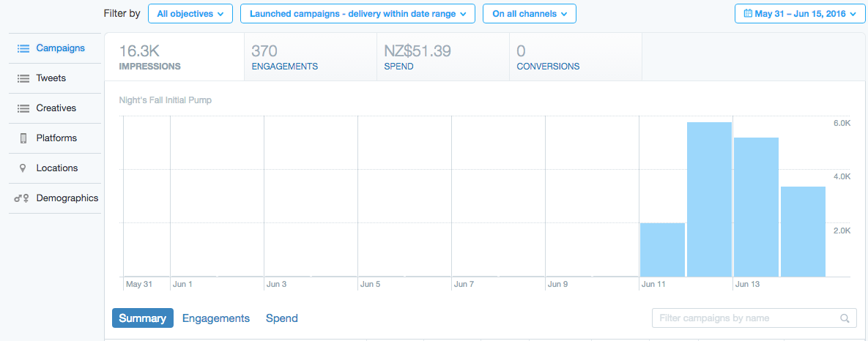Open the May 31 – Jun 15, 2016 date picker
868x341 pixels.
coord(799,14)
